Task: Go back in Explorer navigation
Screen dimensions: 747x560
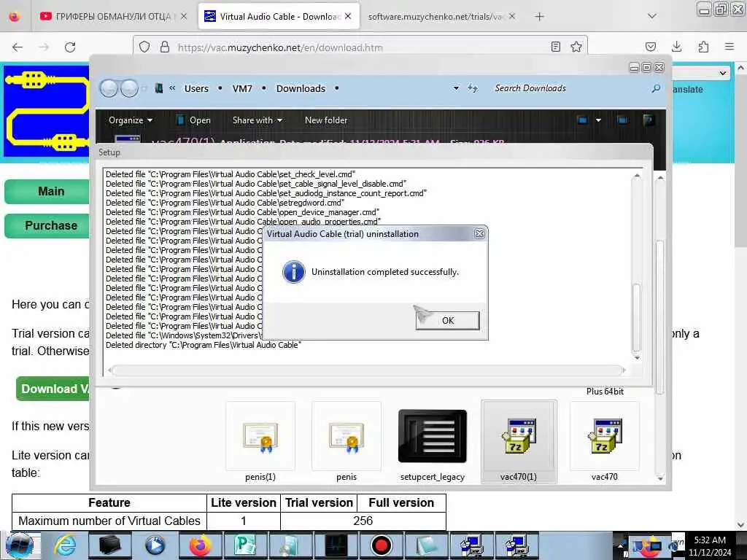Action: 109,88
